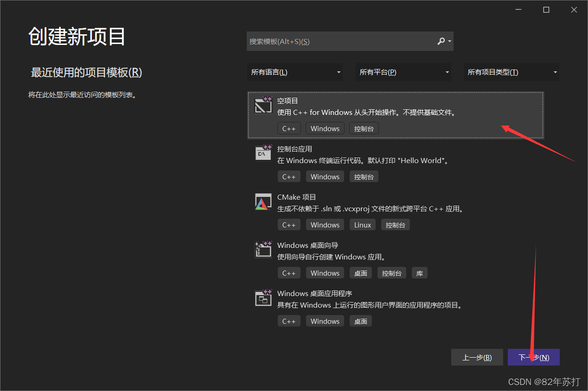This screenshot has width=588, height=391.
Task: Click the 控制台 tag under Windows 桌面向导
Action: coord(392,273)
